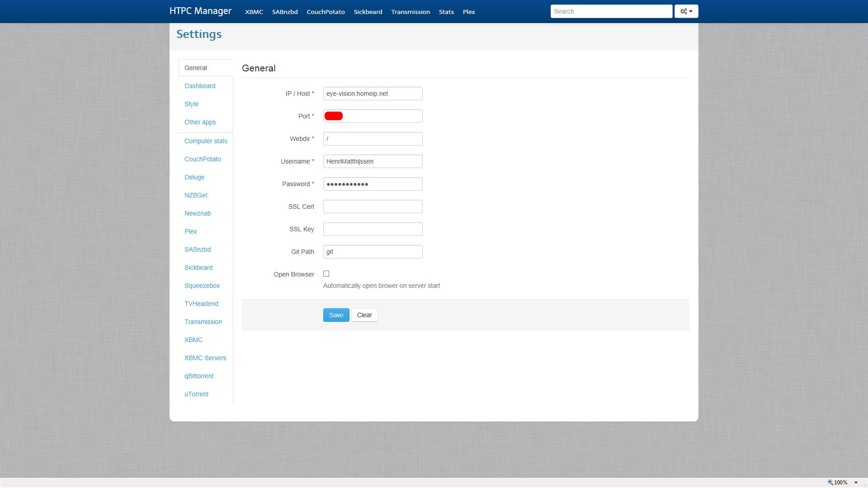Click the Password input field

click(373, 184)
